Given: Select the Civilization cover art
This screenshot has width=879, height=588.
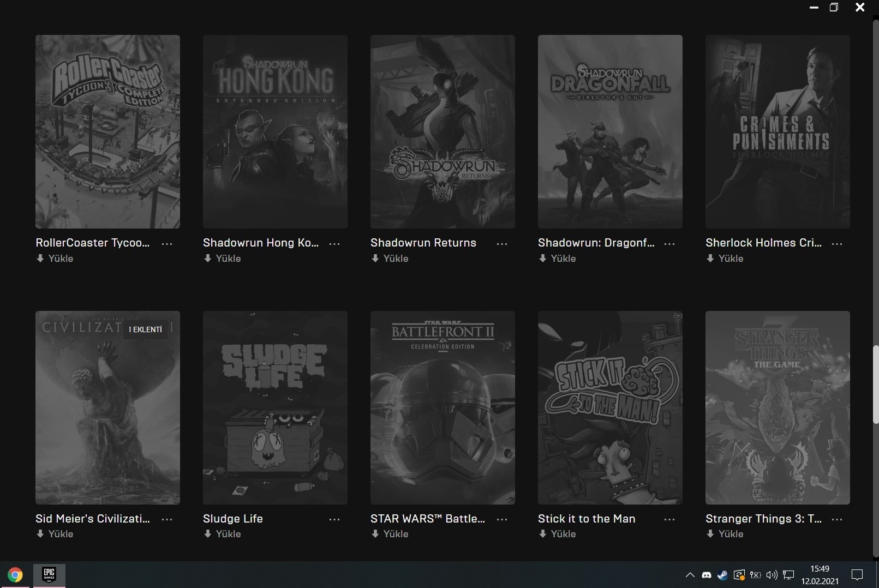Looking at the screenshot, I should (x=107, y=407).
